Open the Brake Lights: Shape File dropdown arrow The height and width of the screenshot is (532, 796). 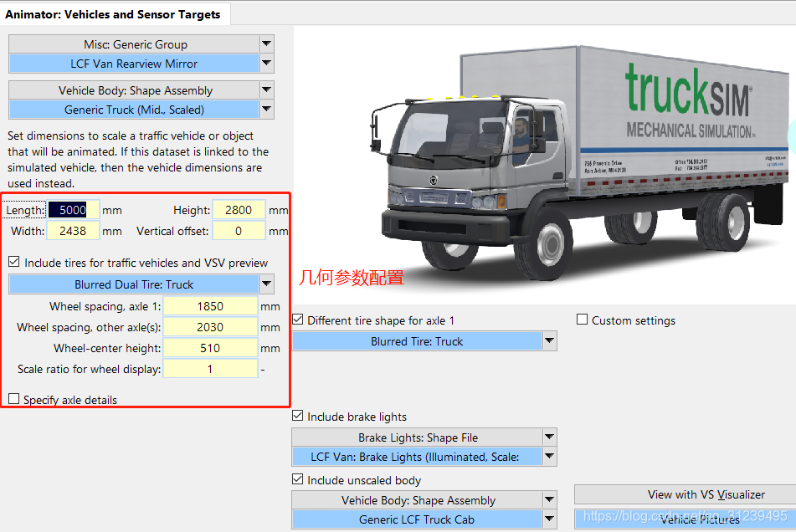[549, 437]
